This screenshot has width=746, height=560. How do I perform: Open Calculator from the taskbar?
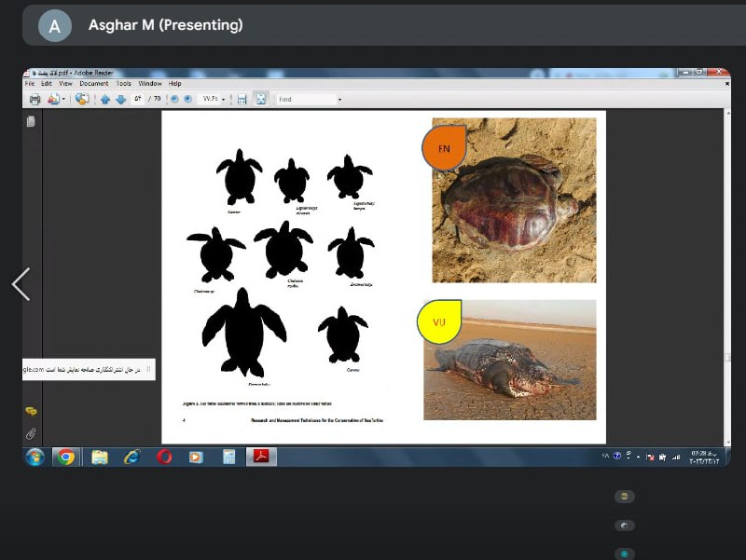point(228,457)
